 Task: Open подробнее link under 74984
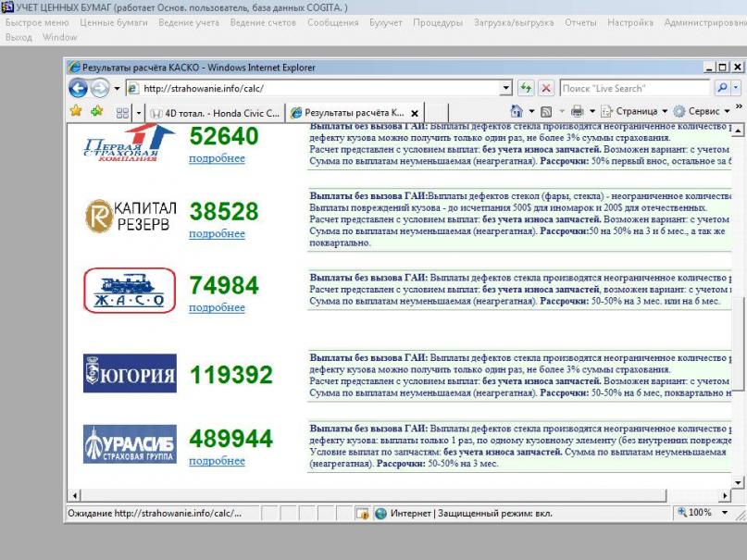tap(217, 307)
